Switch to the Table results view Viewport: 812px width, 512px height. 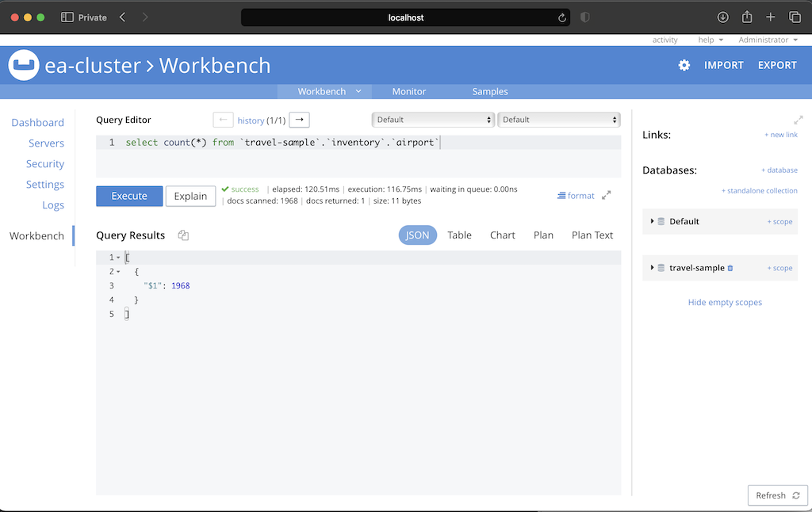pyautogui.click(x=459, y=235)
